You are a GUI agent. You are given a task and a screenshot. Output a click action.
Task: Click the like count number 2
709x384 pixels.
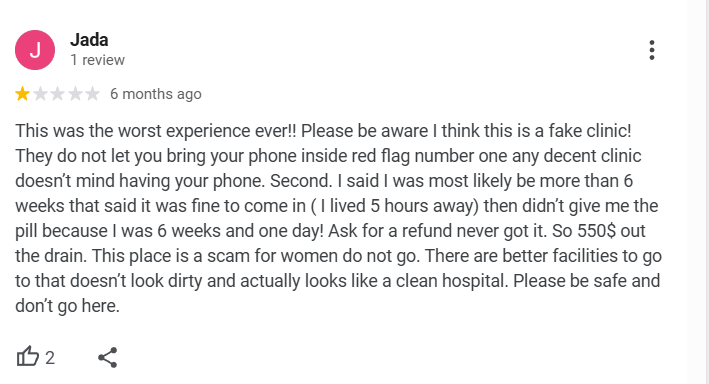pyautogui.click(x=50, y=358)
